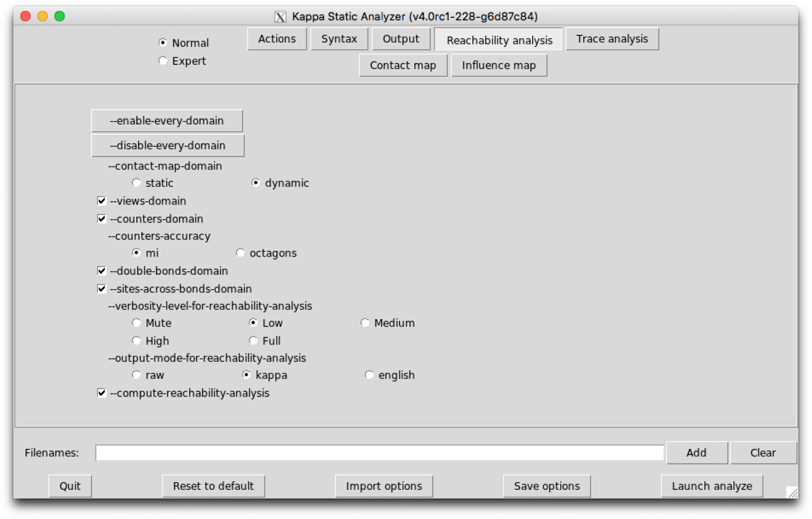Set verbosity level to Low
Screen dimensions: 812x519
[253, 323]
